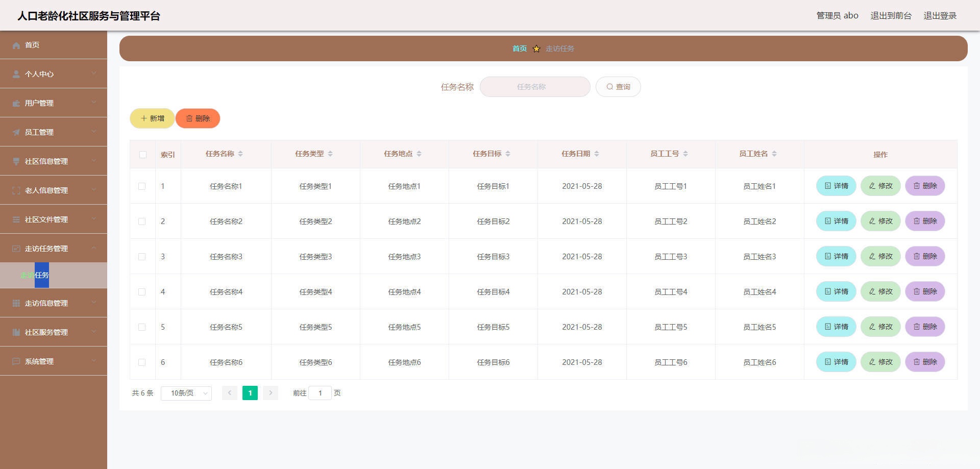Click the chart icon beside 社区服务管理
Viewport: 980px width, 469px height.
tap(16, 333)
